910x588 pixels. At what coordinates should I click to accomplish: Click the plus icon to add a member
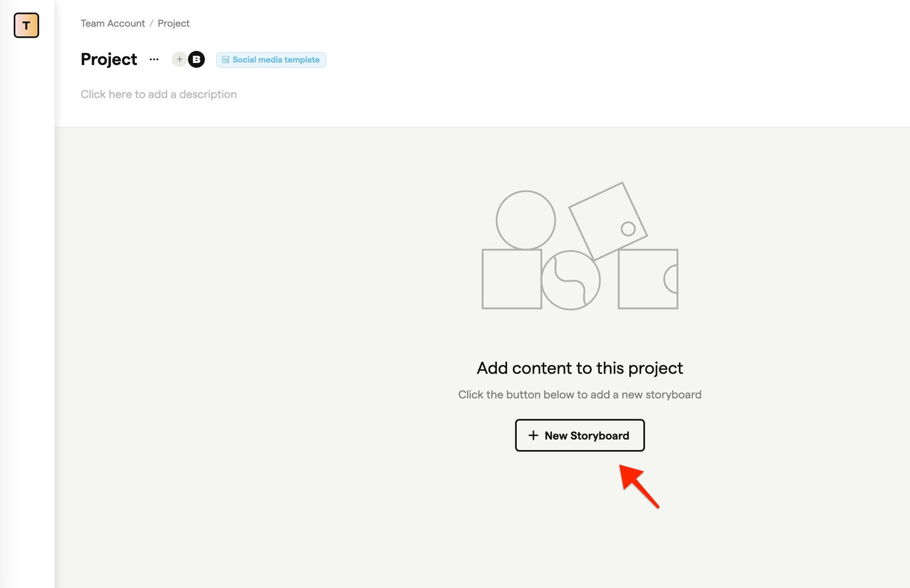(179, 59)
